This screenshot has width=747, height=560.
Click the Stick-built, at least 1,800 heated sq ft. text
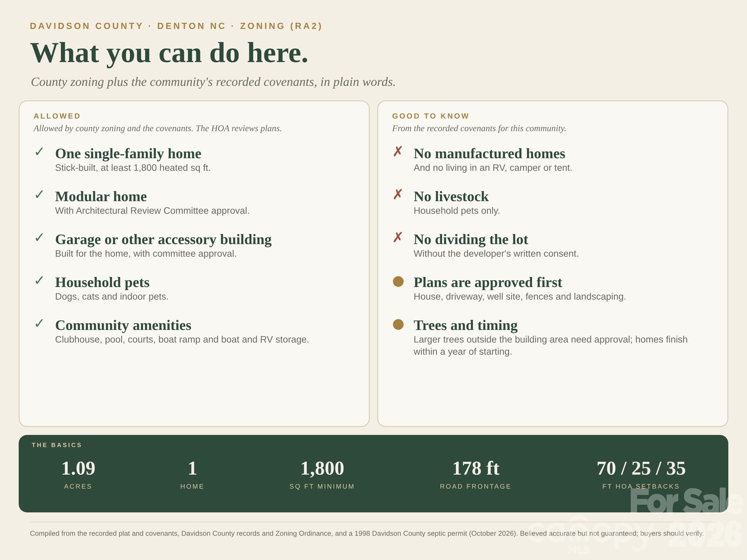click(x=133, y=168)
